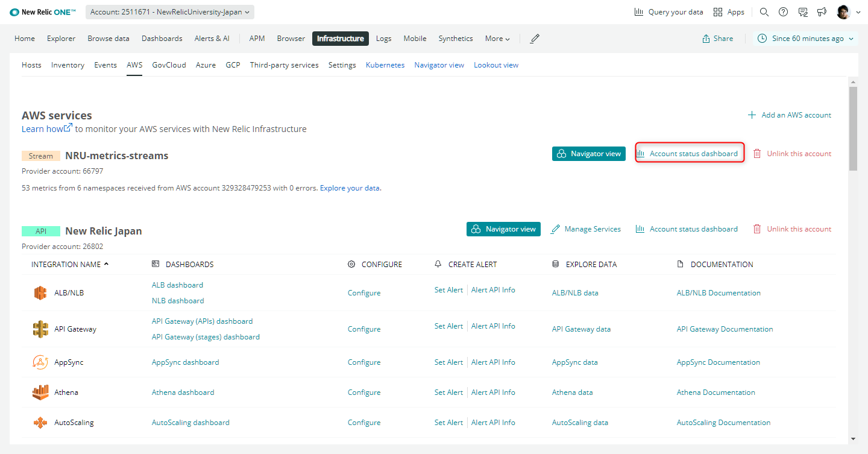
Task: Open the Explore your data link
Action: pyautogui.click(x=350, y=188)
